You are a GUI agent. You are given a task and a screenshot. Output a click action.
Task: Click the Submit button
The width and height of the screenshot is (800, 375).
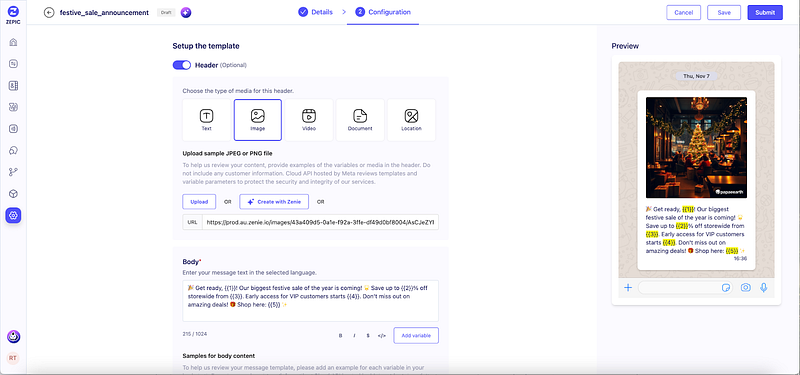[x=765, y=13]
